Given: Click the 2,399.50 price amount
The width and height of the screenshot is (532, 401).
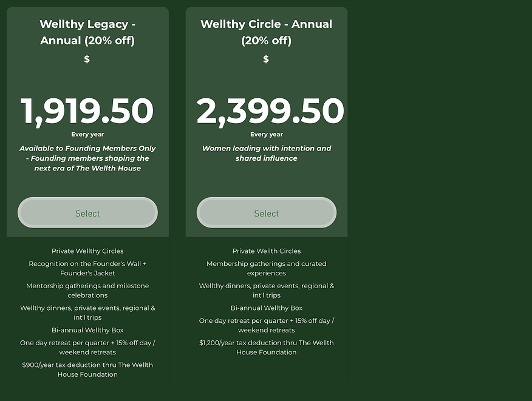Looking at the screenshot, I should point(270,110).
